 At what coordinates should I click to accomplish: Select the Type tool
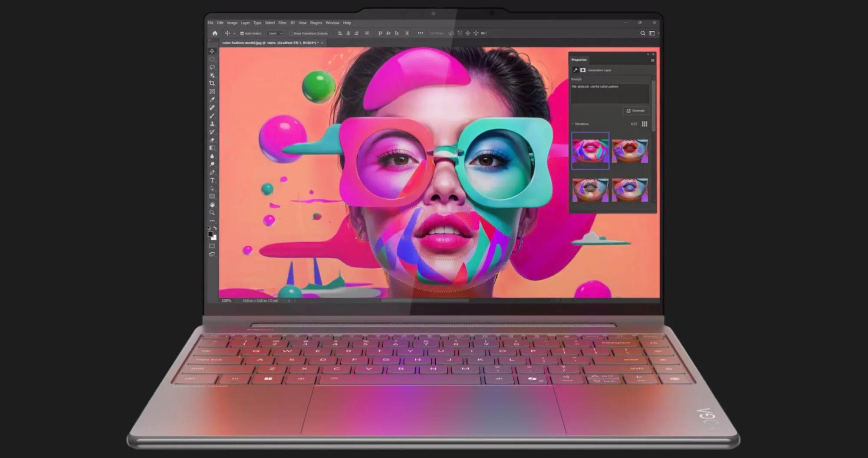coord(212,181)
